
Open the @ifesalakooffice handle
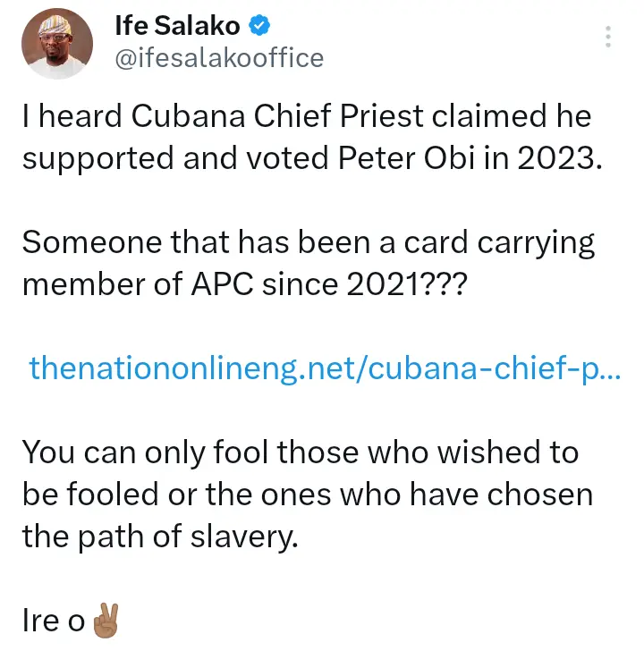(219, 59)
